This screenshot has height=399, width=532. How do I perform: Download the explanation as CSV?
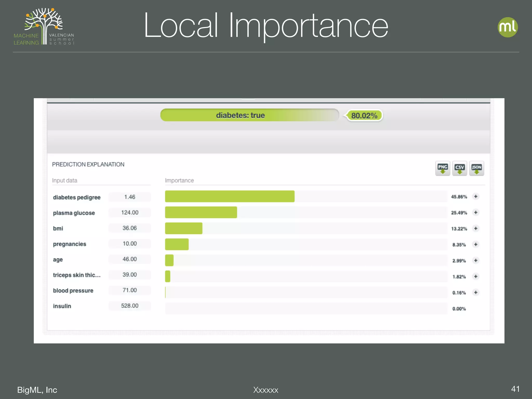click(460, 168)
